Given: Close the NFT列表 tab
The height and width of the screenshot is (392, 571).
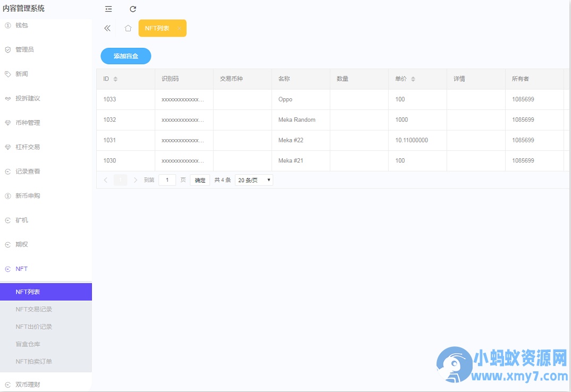Looking at the screenshot, I should coord(179,28).
